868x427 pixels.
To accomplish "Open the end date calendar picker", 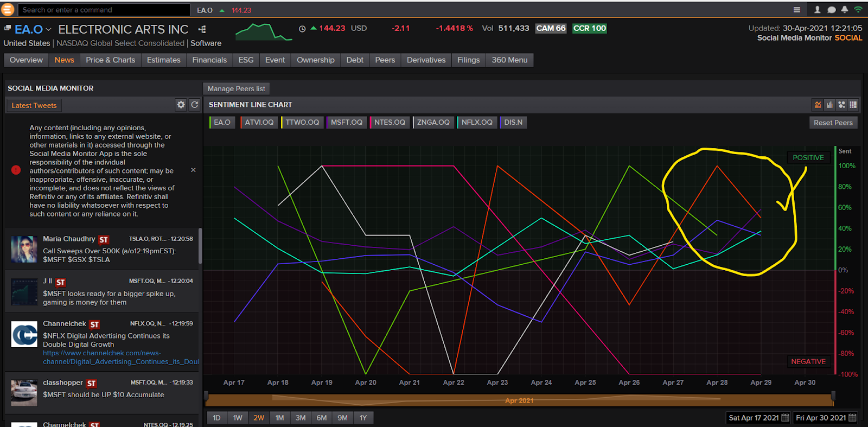I will [x=852, y=418].
